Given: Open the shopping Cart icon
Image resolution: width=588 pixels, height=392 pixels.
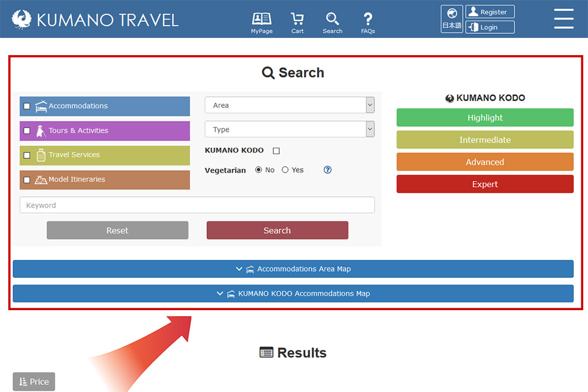Looking at the screenshot, I should click(x=297, y=23).
